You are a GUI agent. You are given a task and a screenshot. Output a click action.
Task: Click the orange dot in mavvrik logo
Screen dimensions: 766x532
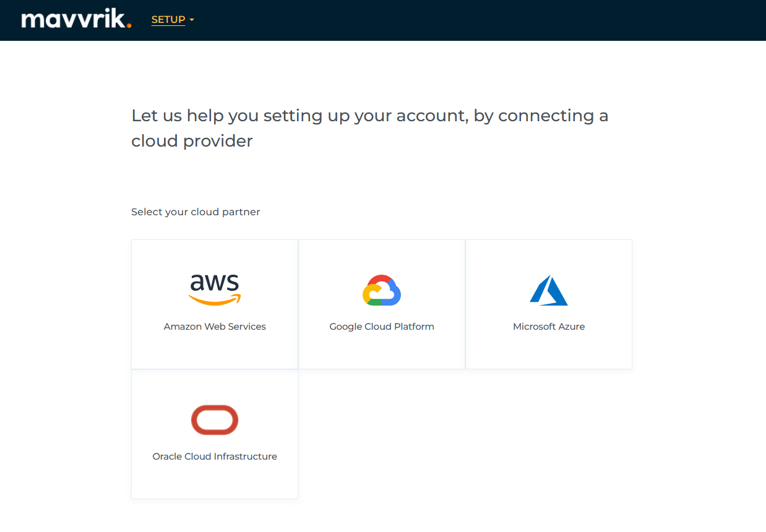click(129, 26)
